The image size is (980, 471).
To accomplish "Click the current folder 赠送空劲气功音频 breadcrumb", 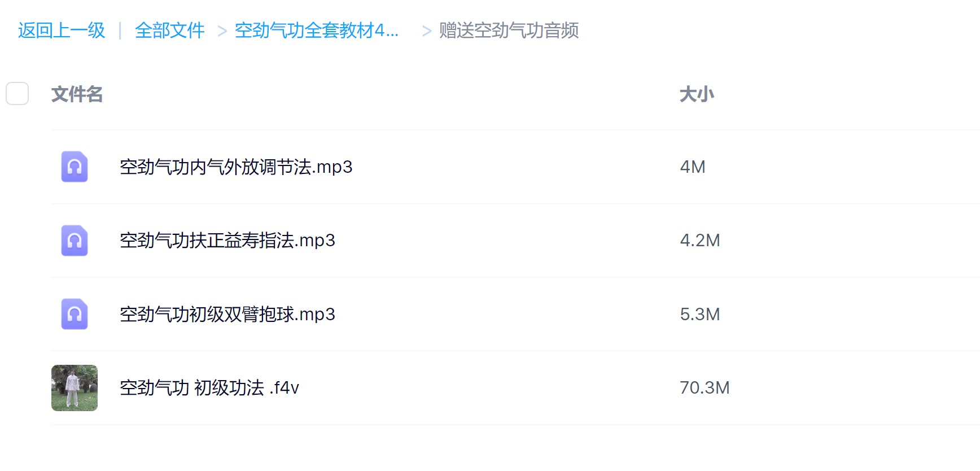I will click(x=509, y=30).
